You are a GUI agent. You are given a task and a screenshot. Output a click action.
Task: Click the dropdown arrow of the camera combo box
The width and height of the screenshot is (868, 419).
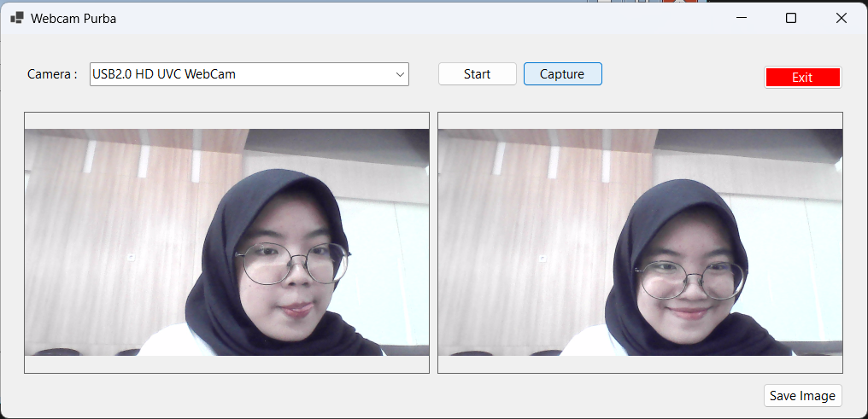point(400,74)
